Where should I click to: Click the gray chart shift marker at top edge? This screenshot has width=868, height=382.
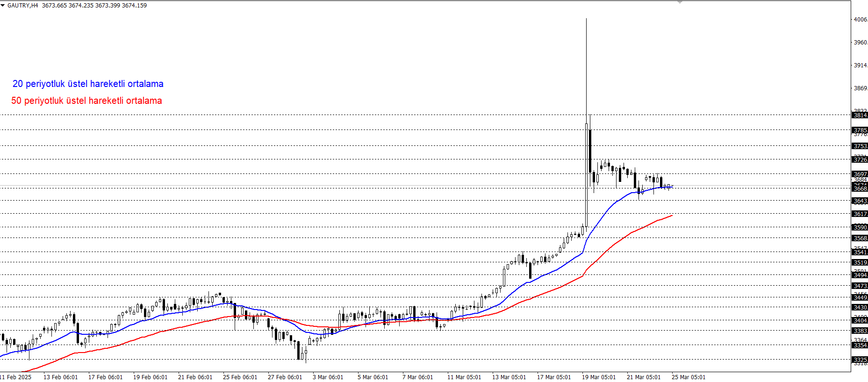click(680, 2)
